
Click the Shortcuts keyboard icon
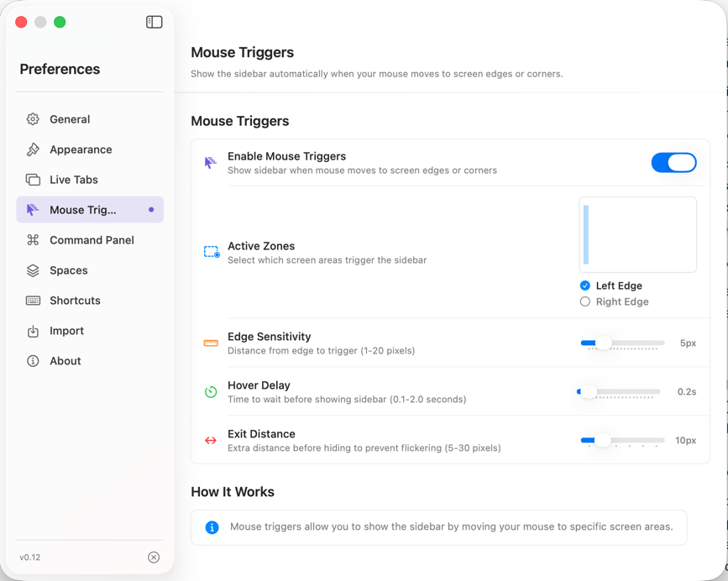click(x=32, y=301)
